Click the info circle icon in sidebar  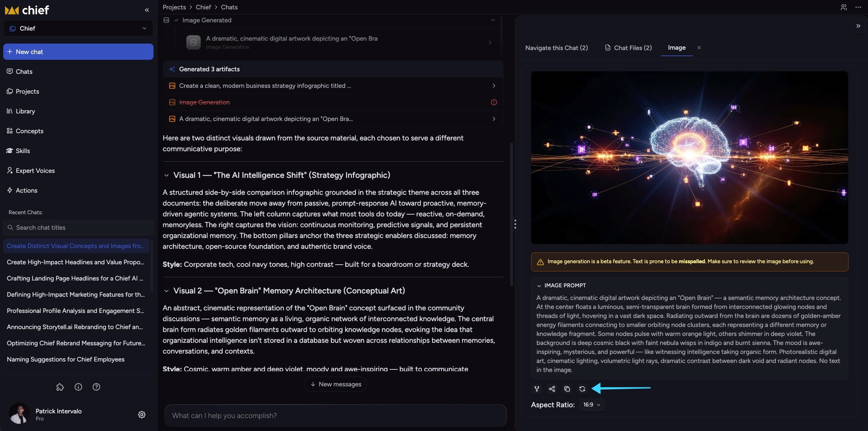(78, 387)
